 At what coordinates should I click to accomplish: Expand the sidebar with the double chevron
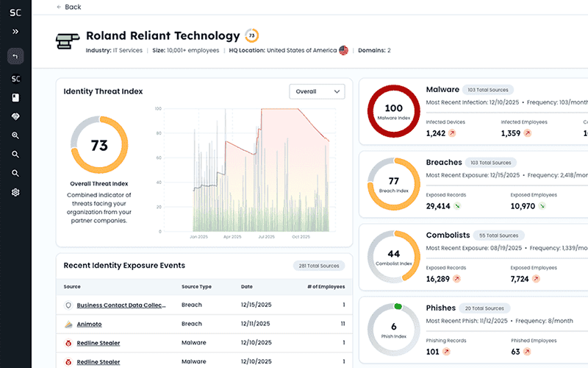point(15,32)
